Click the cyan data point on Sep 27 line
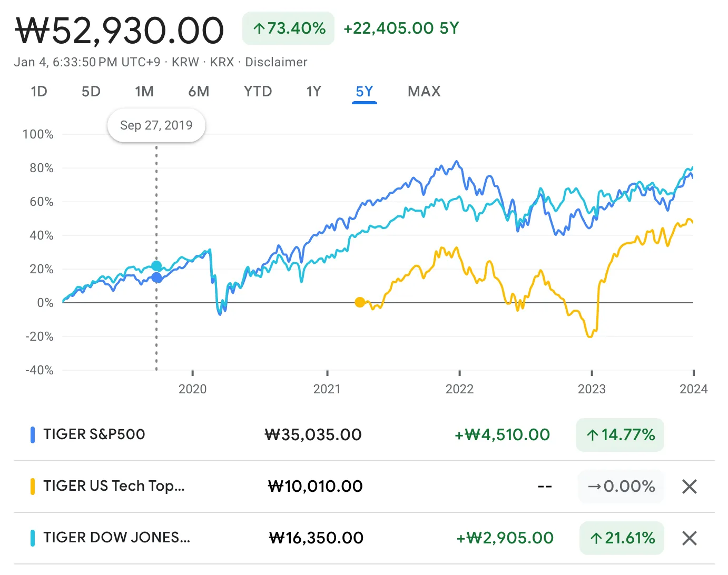Screen dimensions: 728x575 156,266
